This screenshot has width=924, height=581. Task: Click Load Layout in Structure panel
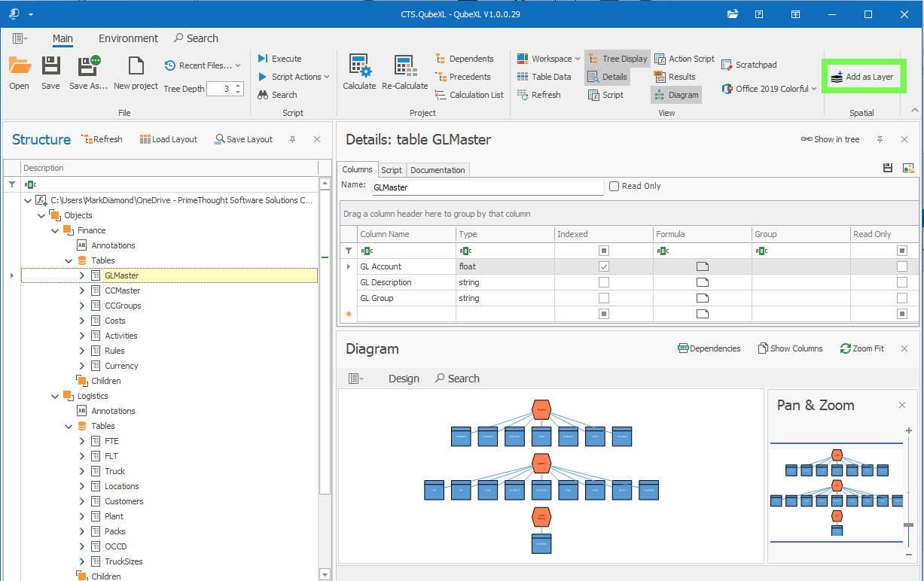168,139
